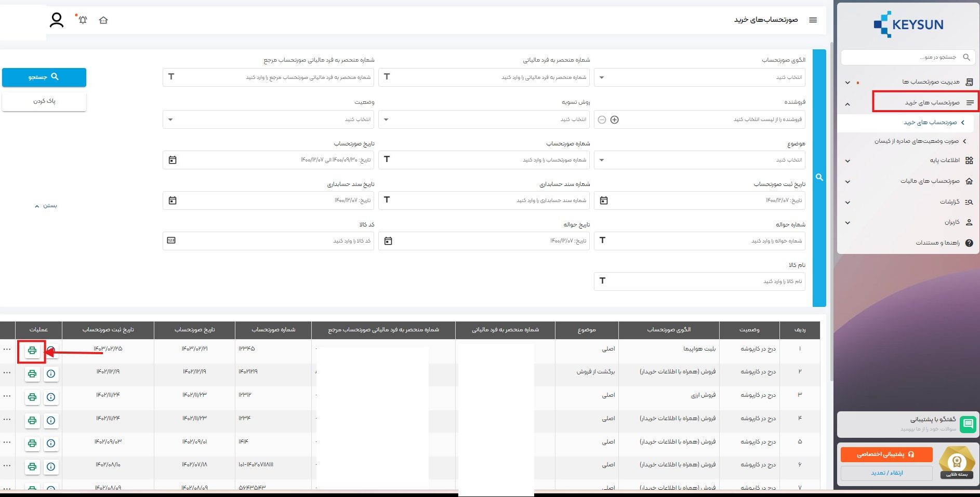Open راهنما و مستندات
980x497 pixels.
[x=937, y=243]
